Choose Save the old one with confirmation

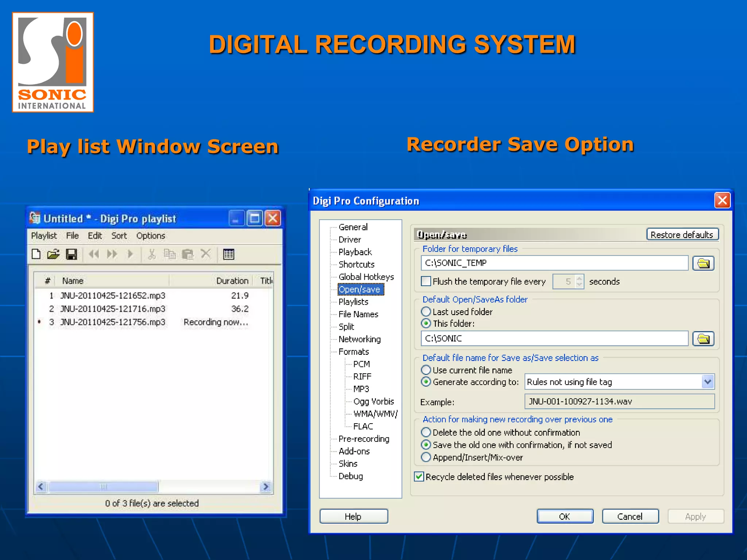426,444
